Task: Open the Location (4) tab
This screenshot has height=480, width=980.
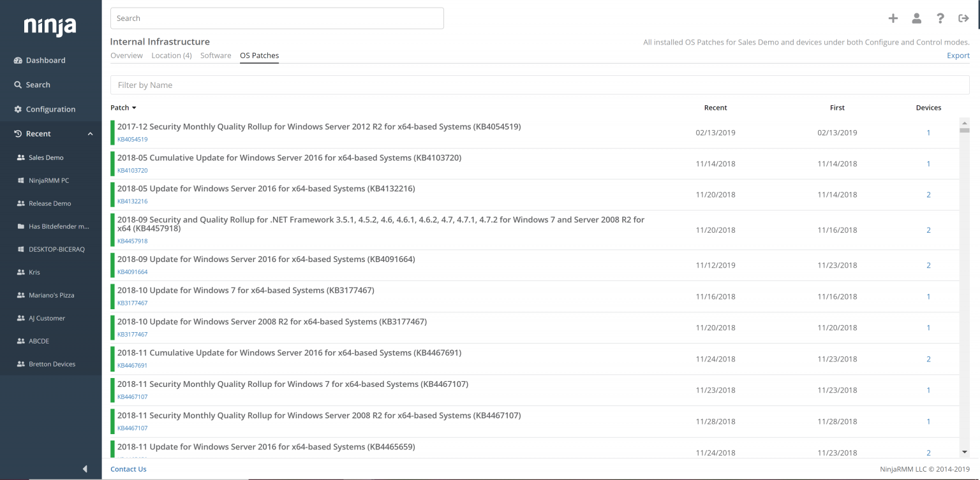Action: click(172, 55)
